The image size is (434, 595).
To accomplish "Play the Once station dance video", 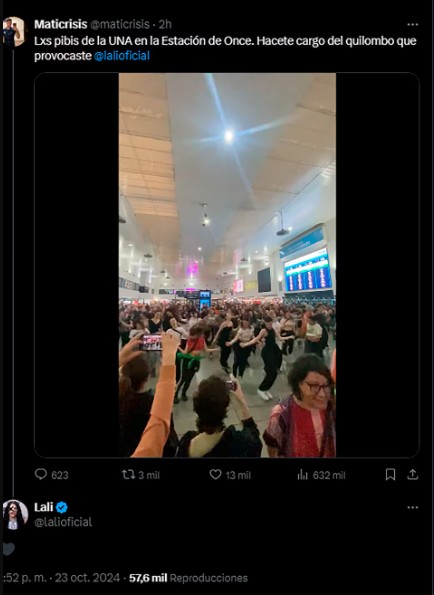I will coord(227,265).
